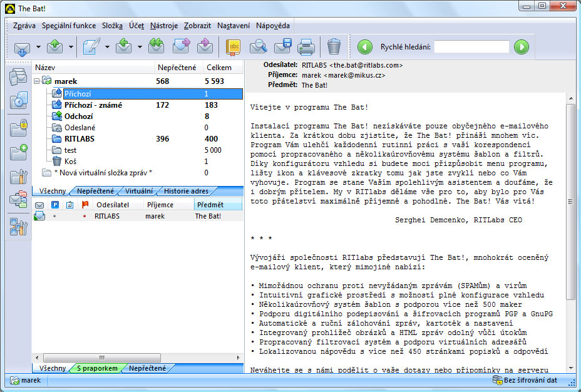Viewport: 581px width, 392px height.
Task: Click the send queued mail toolbar icon
Action: (55, 47)
